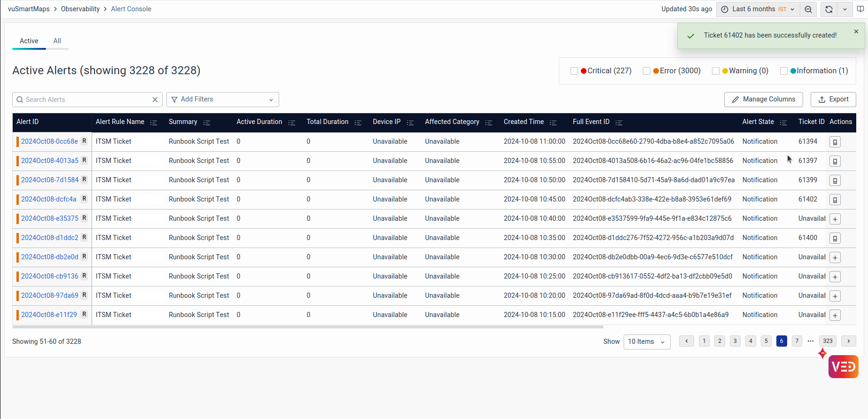Open the documentation book icon

click(860, 9)
